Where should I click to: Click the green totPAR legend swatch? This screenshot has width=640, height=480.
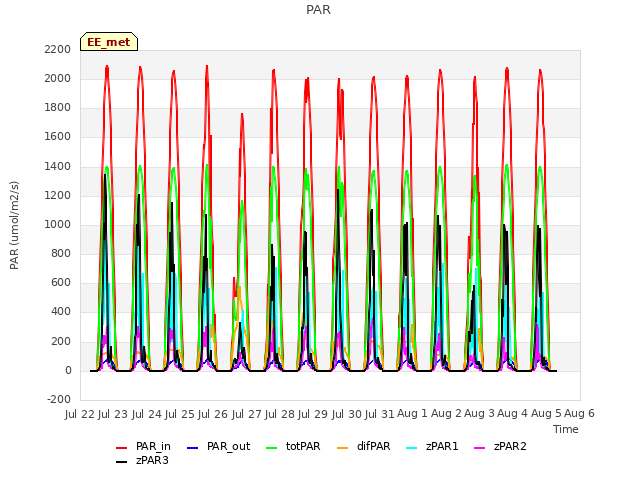pos(271,448)
